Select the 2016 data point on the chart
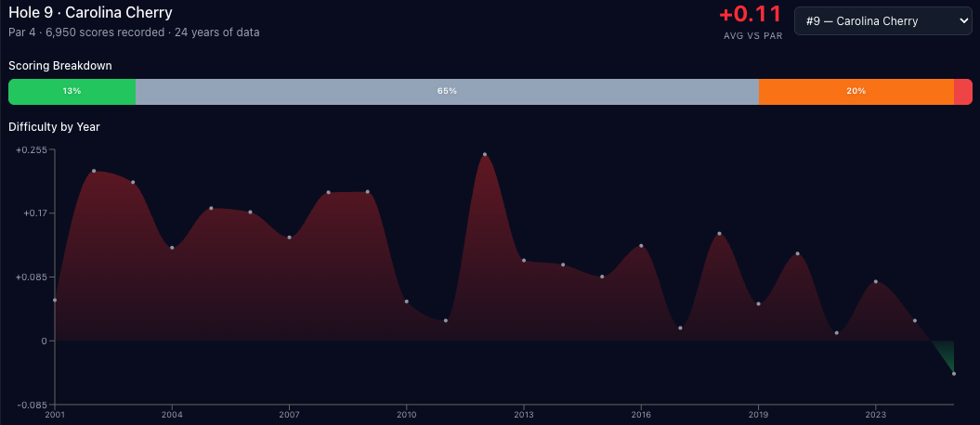The image size is (980, 425). (x=641, y=246)
